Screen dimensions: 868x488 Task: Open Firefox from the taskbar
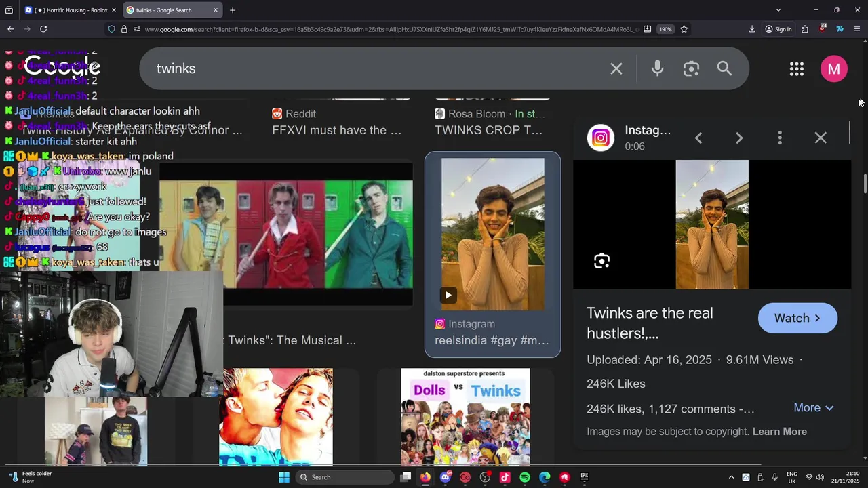tap(425, 477)
